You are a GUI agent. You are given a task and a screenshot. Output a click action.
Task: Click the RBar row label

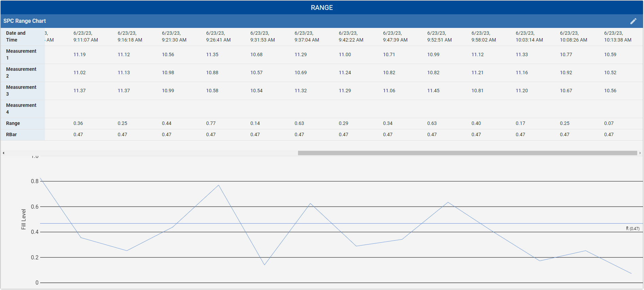12,134
